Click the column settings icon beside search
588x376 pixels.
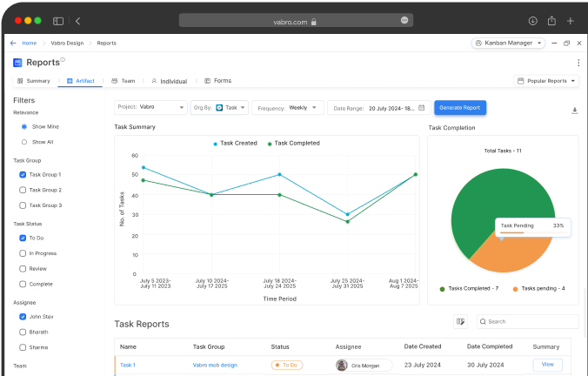(461, 321)
